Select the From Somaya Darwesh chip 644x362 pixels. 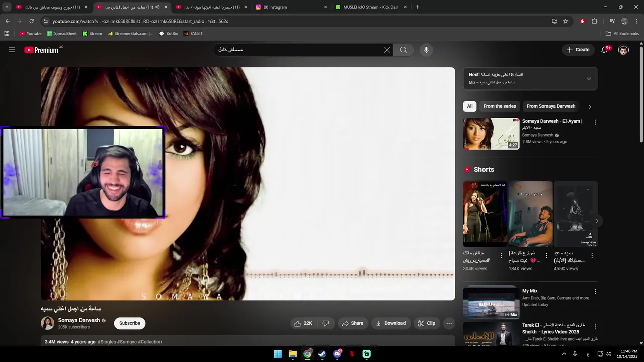[x=550, y=106]
